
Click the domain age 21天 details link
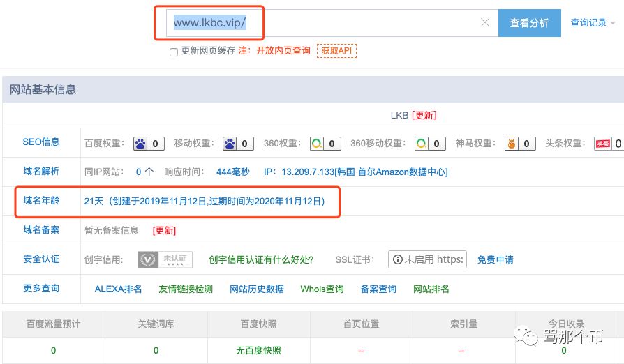[x=205, y=201]
